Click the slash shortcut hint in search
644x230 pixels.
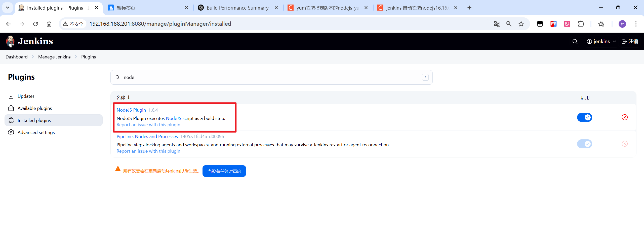[x=425, y=77]
